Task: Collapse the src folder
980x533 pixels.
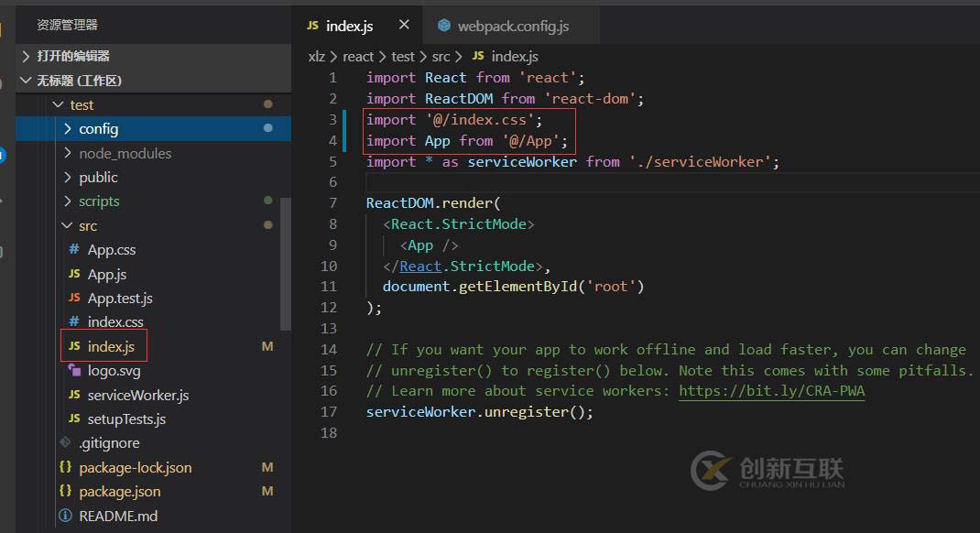Action: [x=68, y=225]
